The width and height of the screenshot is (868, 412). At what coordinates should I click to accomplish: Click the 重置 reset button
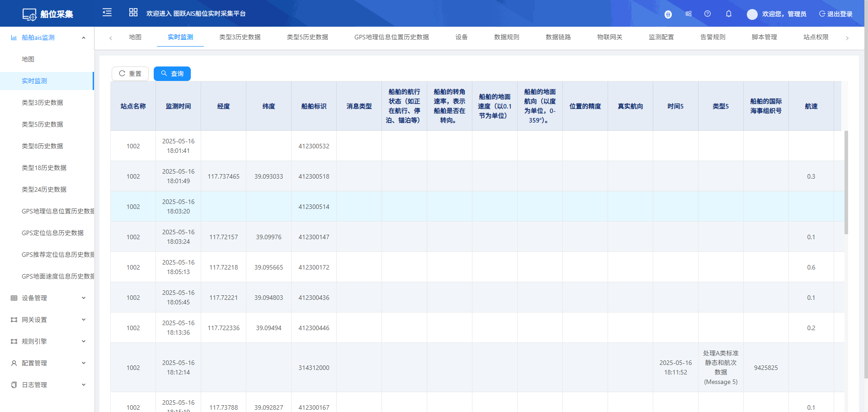point(130,74)
